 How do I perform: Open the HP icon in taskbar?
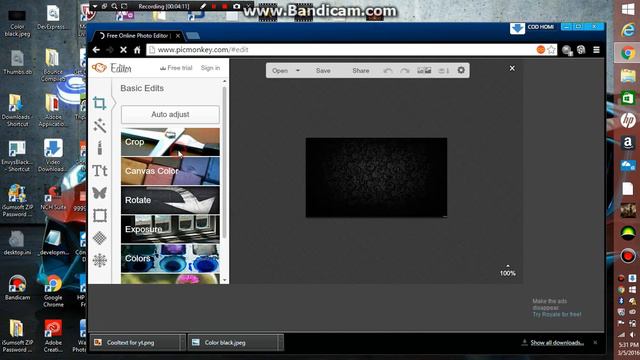628,120
